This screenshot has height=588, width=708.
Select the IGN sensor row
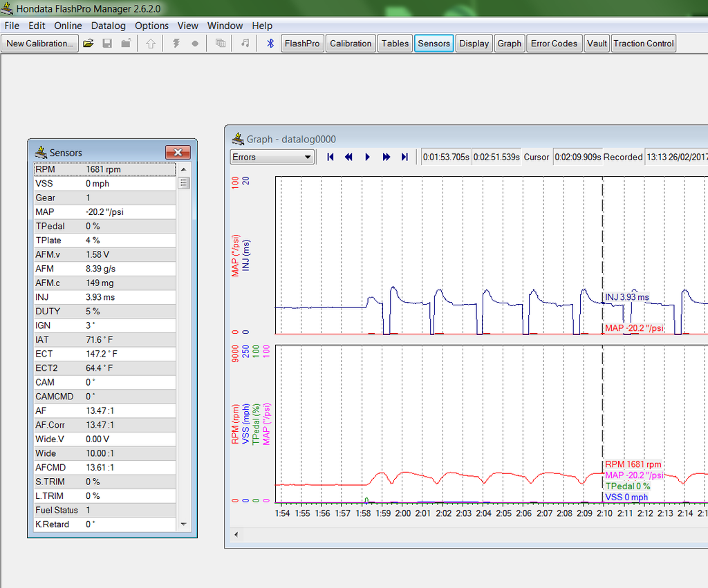pyautogui.click(x=105, y=325)
